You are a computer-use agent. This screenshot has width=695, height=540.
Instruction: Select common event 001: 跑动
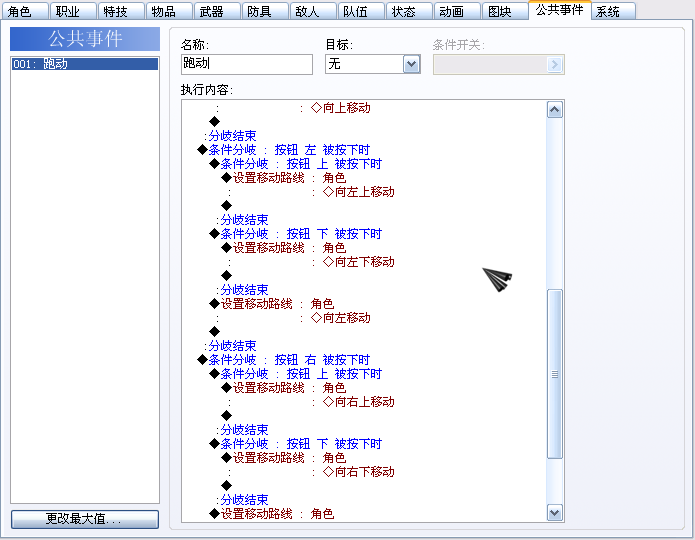click(x=85, y=64)
